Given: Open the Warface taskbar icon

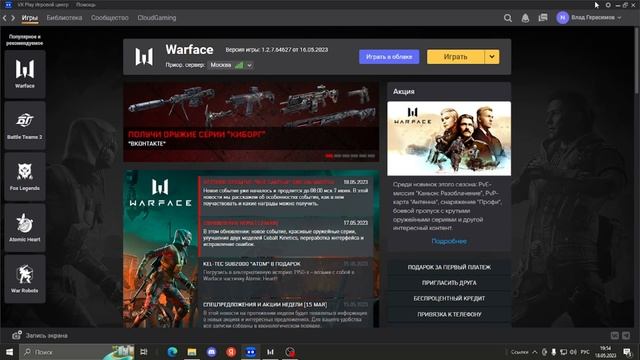Looking at the screenshot, I should pos(270,352).
